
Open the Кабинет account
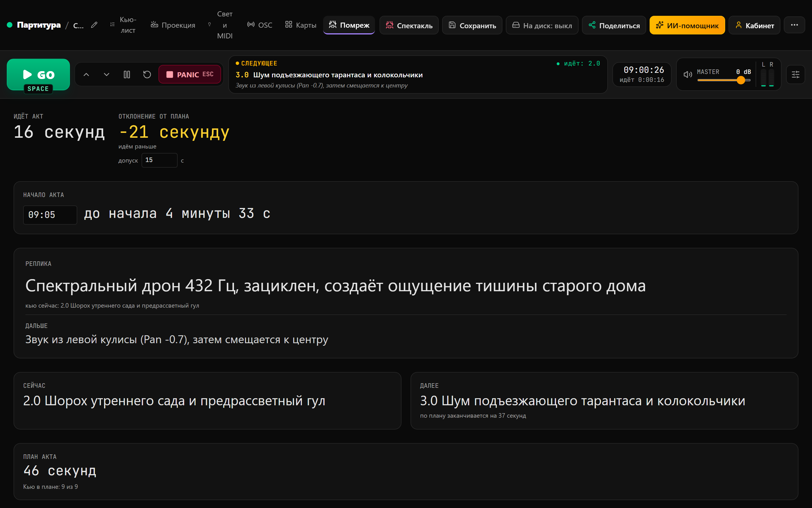[754, 25]
